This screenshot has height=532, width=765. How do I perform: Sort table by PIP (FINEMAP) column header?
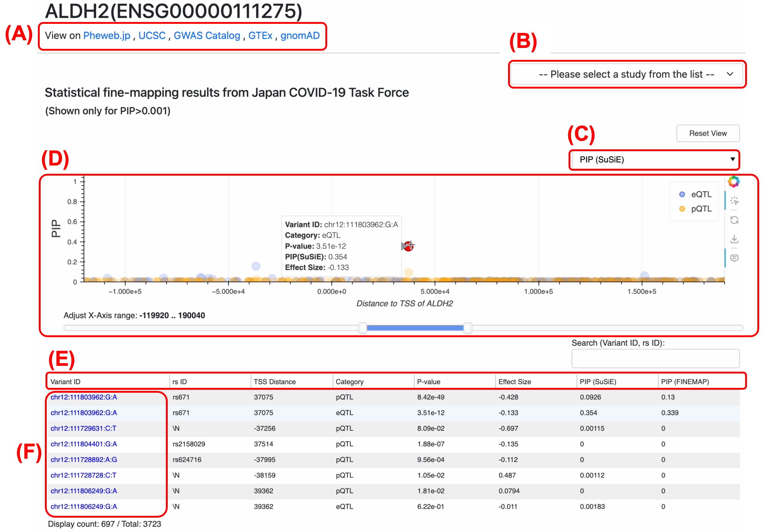point(685,382)
